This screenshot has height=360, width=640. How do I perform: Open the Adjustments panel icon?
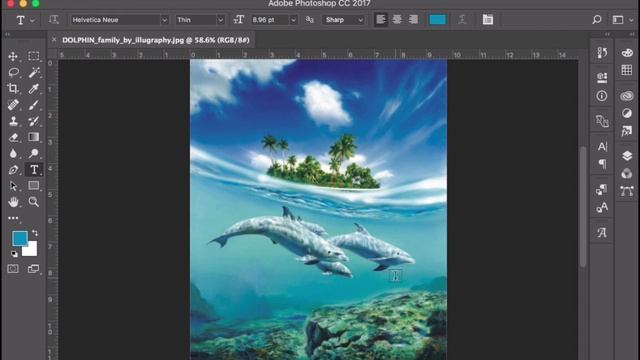tap(627, 113)
